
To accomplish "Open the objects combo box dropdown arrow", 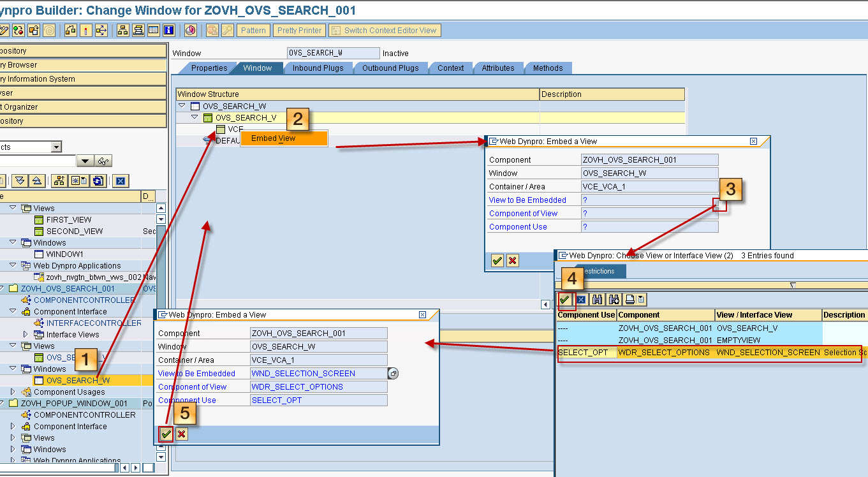I will 56,147.
